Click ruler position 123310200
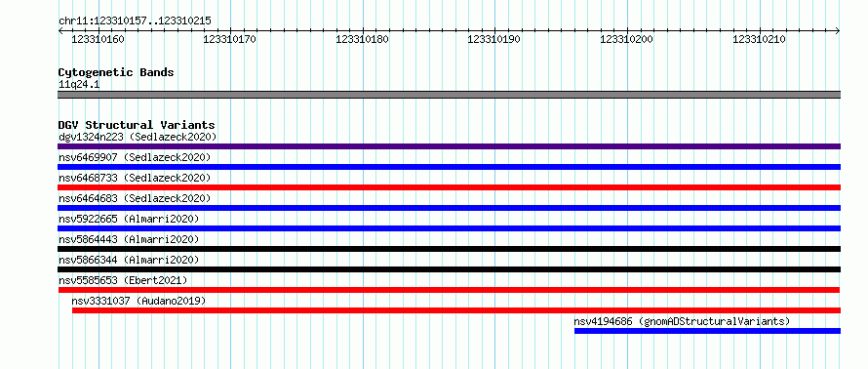This screenshot has width=868, height=369. [x=627, y=39]
